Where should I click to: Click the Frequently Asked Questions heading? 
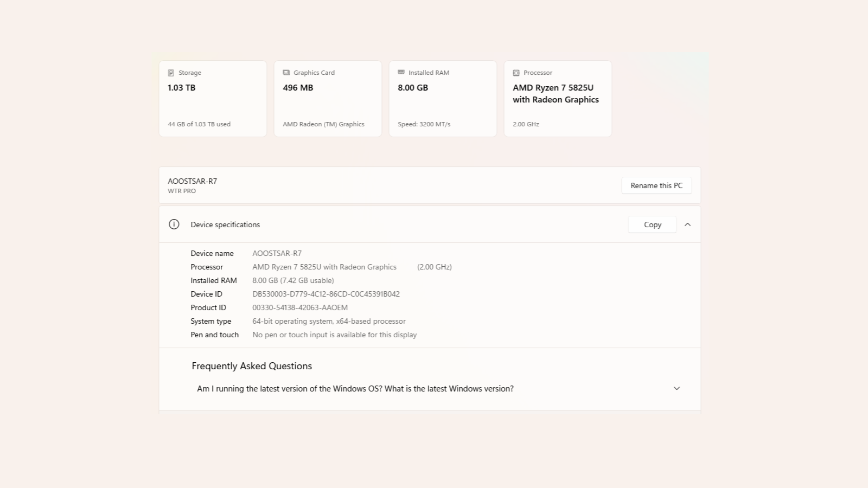click(252, 366)
